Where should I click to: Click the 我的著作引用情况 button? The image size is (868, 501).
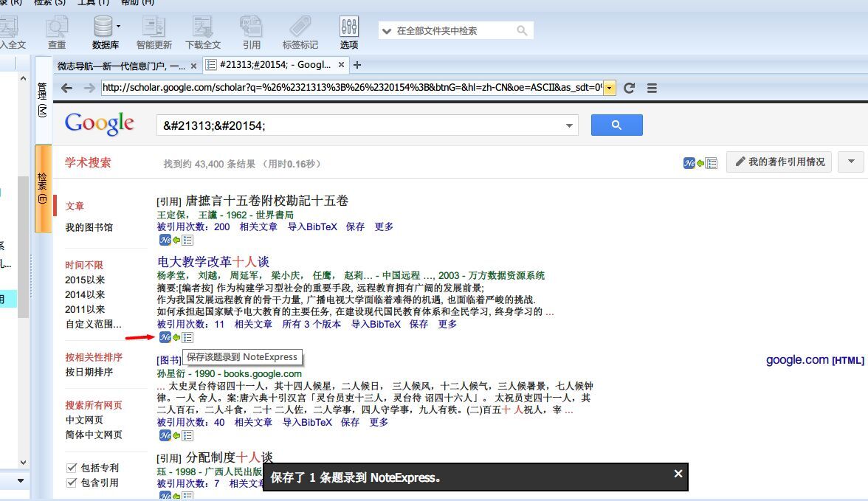coord(779,162)
